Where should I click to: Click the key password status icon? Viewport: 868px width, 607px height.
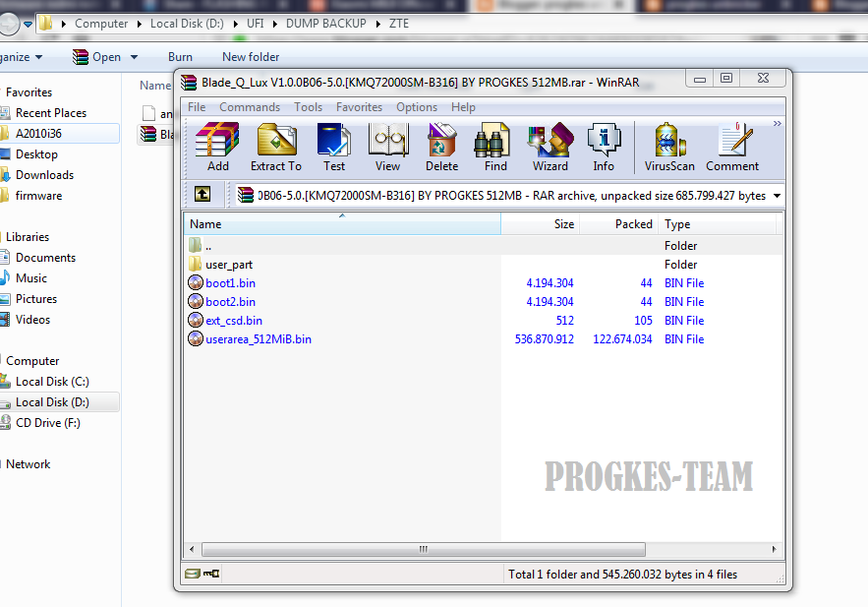pyautogui.click(x=211, y=574)
